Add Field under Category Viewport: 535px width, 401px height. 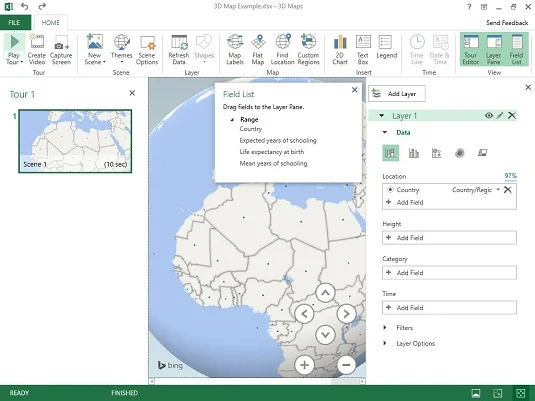coord(449,273)
